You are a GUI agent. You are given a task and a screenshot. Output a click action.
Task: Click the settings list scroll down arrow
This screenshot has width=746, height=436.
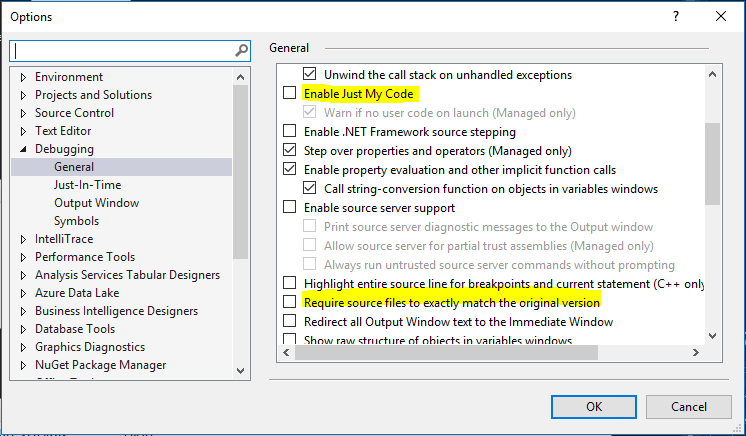click(712, 336)
